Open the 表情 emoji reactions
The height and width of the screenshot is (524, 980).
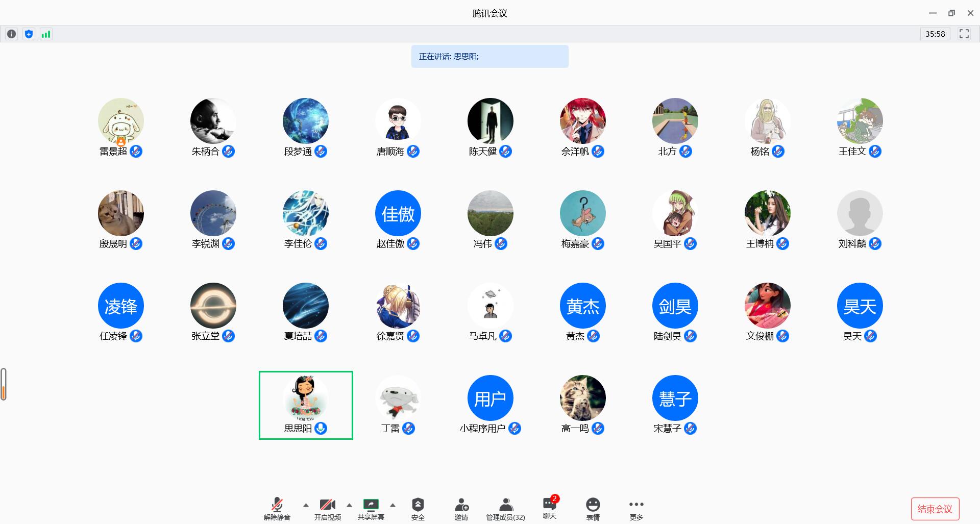(593, 509)
